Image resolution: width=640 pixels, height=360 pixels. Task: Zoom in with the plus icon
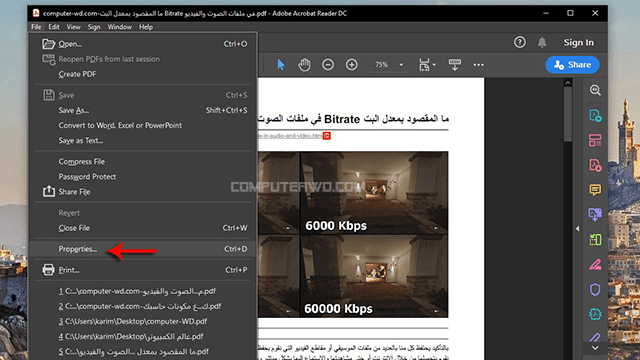(x=351, y=64)
